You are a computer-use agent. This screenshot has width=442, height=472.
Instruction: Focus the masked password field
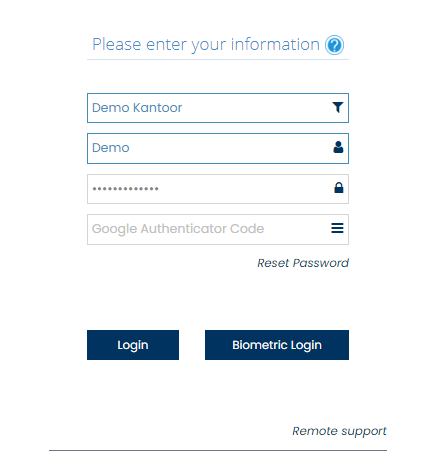point(218,189)
